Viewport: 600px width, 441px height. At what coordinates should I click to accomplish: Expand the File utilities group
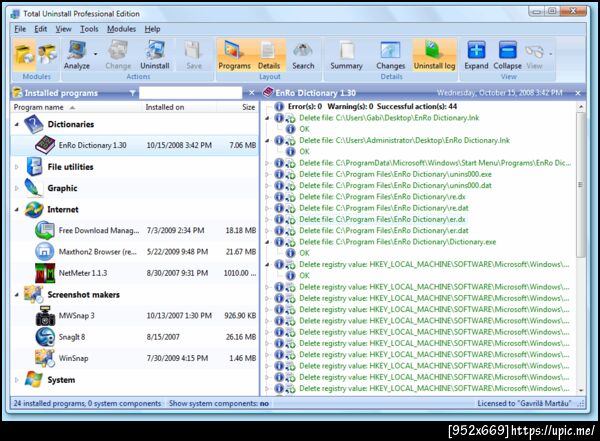coord(16,167)
